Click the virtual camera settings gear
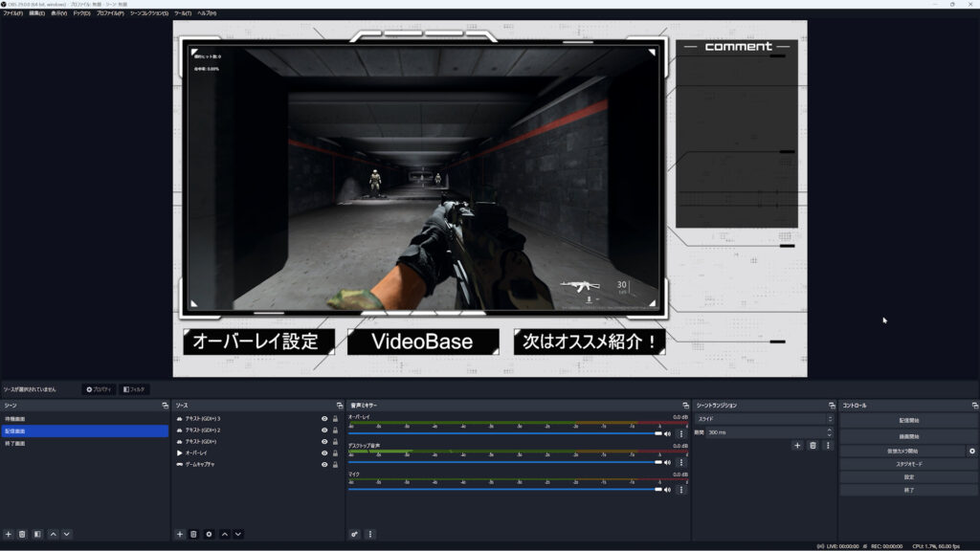This screenshot has width=980, height=551. point(971,452)
